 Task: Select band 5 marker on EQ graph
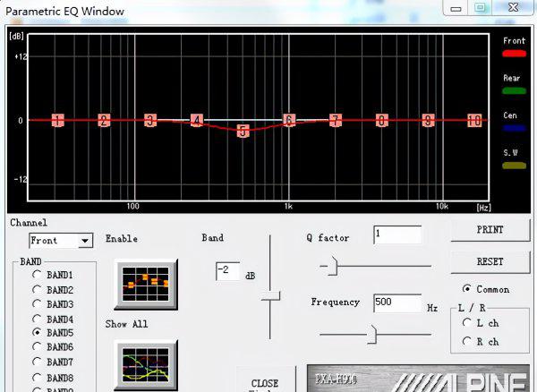pyautogui.click(x=243, y=131)
